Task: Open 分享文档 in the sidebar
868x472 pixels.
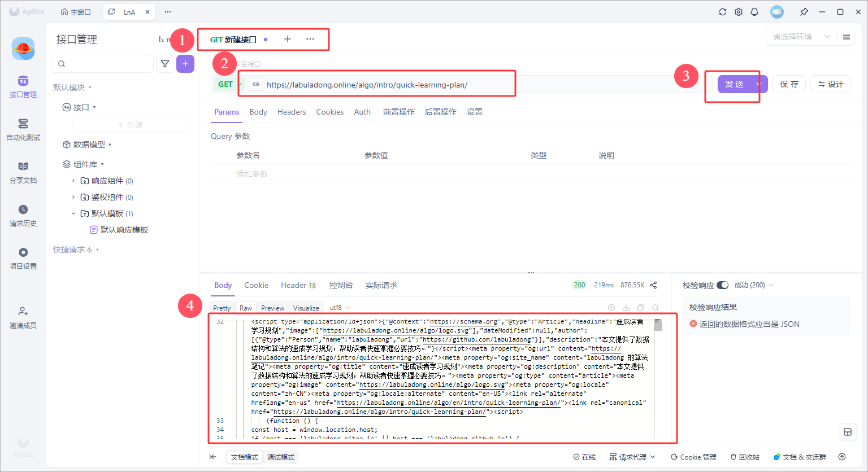Action: point(23,173)
